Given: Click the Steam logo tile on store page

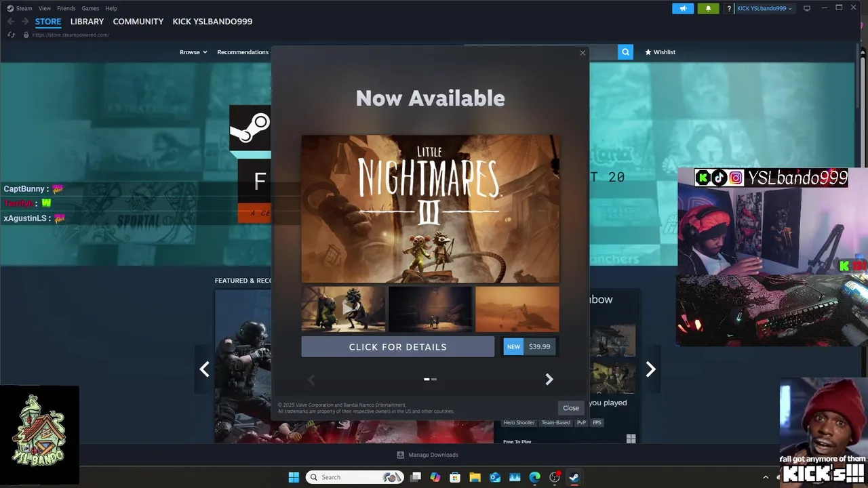Looking at the screenshot, I should click(x=250, y=127).
